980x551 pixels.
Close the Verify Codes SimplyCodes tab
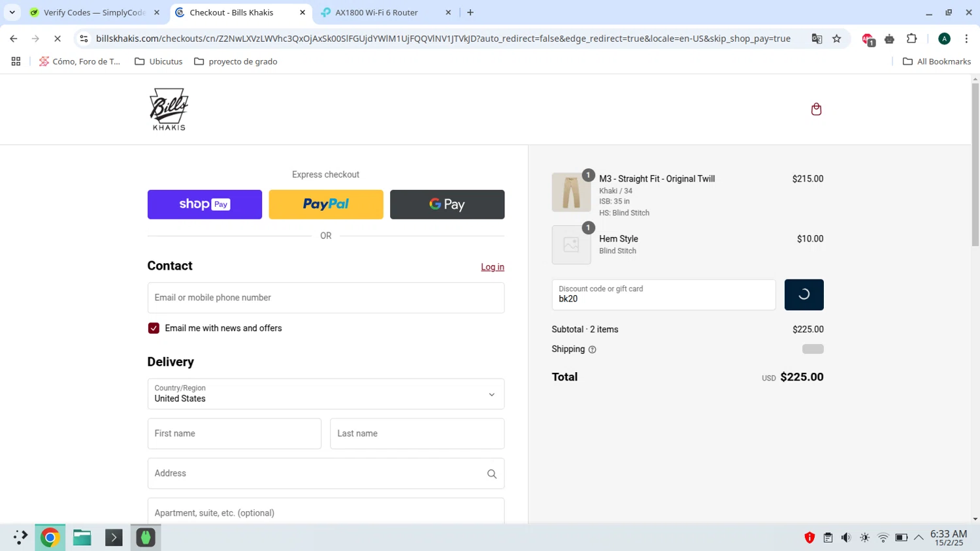(157, 12)
